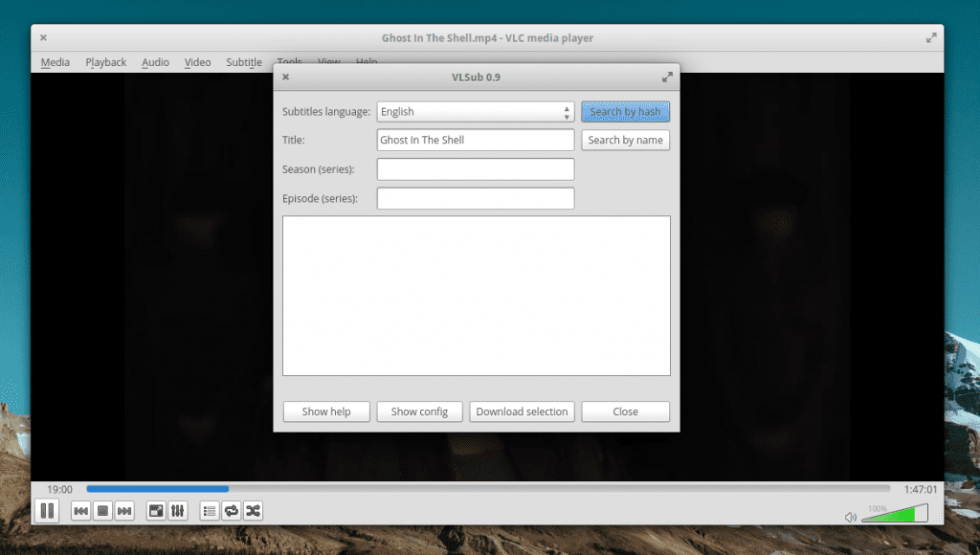
Task: Open the Subtitles language dropdown
Action: click(x=476, y=112)
